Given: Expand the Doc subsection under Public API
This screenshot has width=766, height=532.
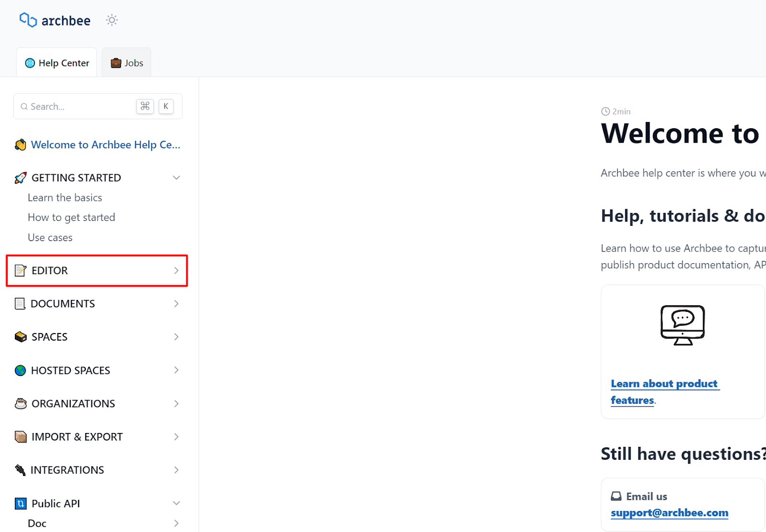Looking at the screenshot, I should (x=176, y=523).
